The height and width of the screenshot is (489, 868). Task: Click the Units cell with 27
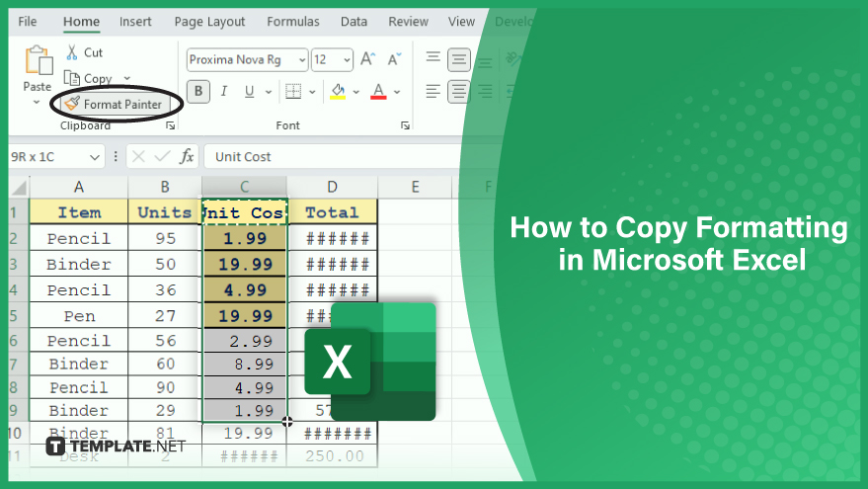164,316
